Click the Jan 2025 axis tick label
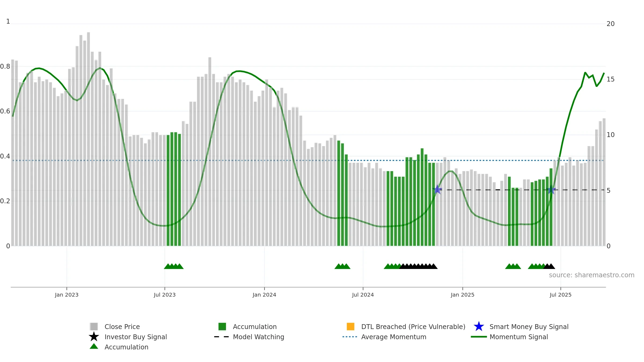Image resolution: width=644 pixels, height=362 pixels. pos(463,295)
